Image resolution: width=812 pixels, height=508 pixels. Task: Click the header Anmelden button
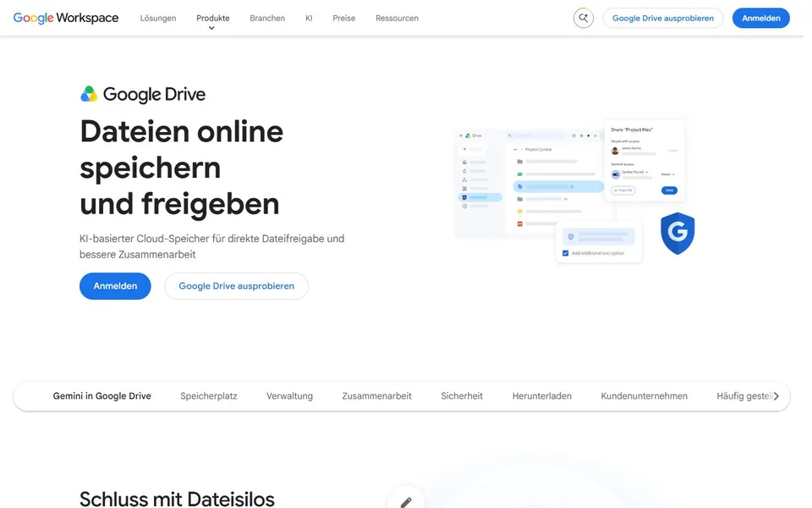click(760, 18)
